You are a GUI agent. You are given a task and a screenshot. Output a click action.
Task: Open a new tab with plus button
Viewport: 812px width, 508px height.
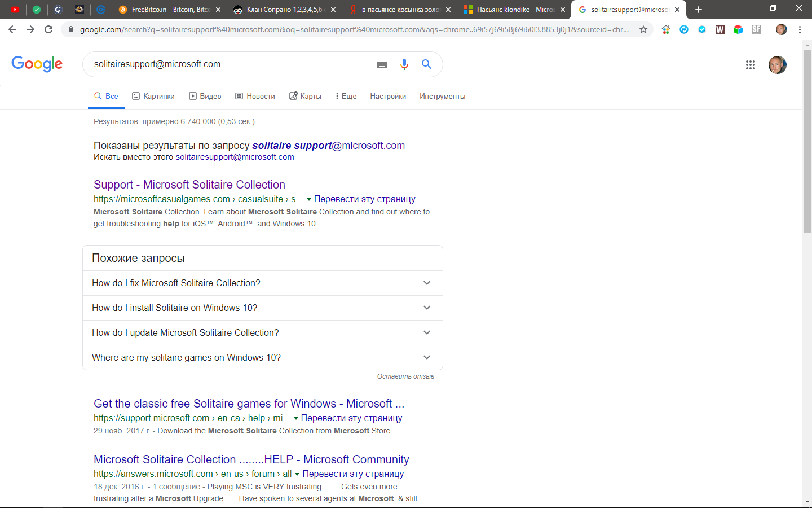(x=699, y=10)
